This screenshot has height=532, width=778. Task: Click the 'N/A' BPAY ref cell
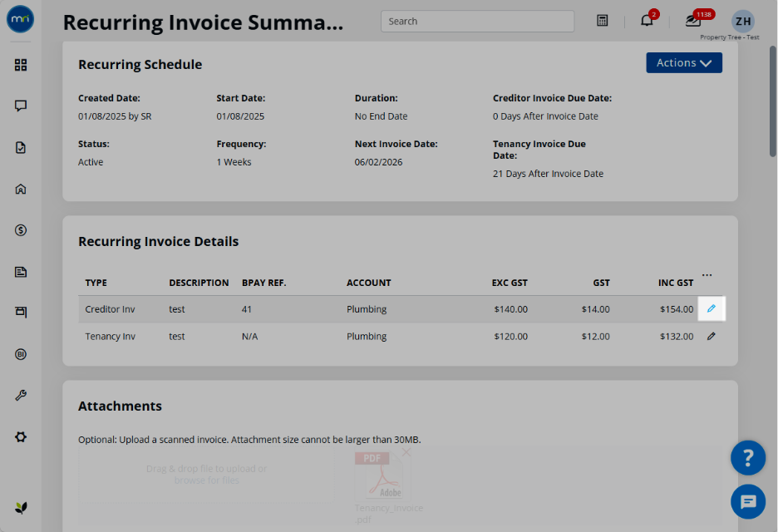(249, 337)
